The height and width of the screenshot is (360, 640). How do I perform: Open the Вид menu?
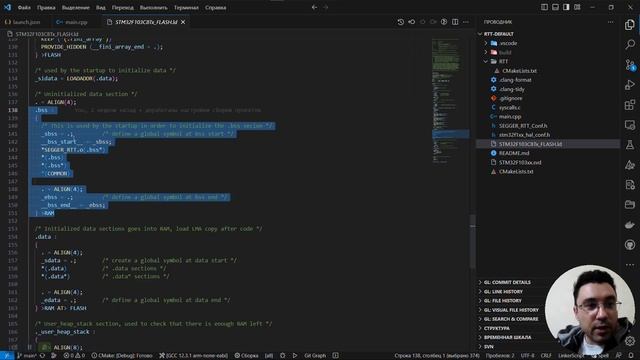100,7
